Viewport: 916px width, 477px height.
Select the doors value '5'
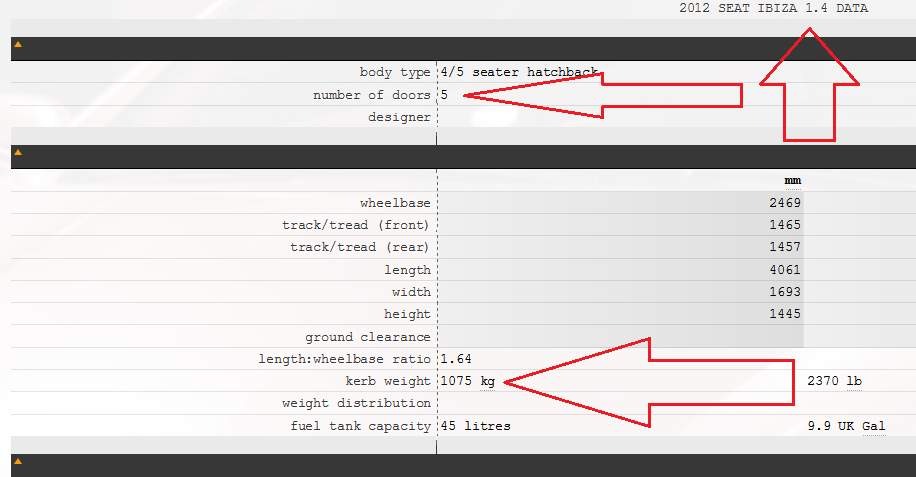click(x=445, y=95)
